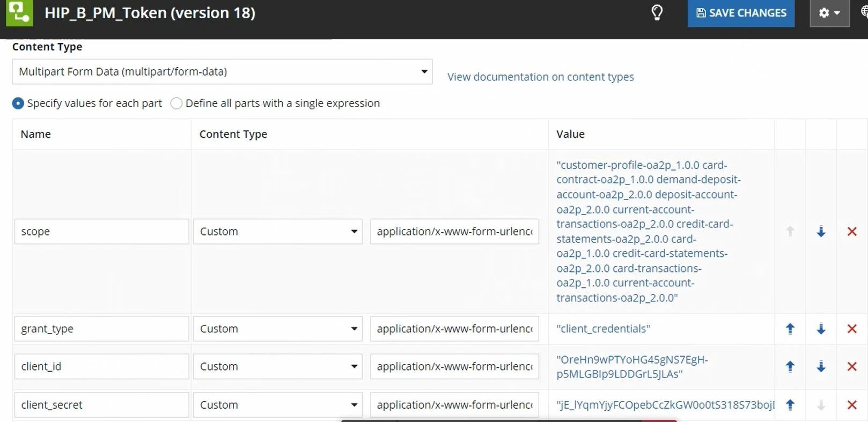Open the Custom dropdown for client_id row
Viewport: 868px width, 422px height.
[278, 366]
